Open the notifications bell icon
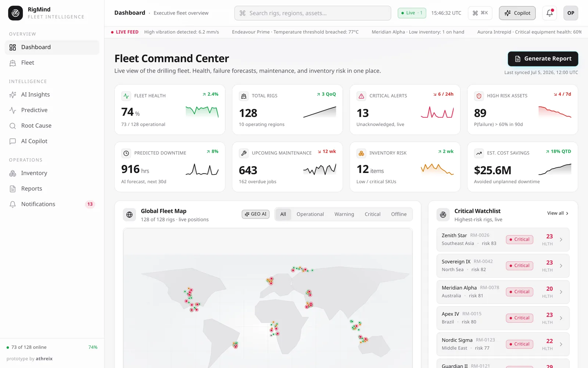The image size is (588, 368). coord(549,13)
